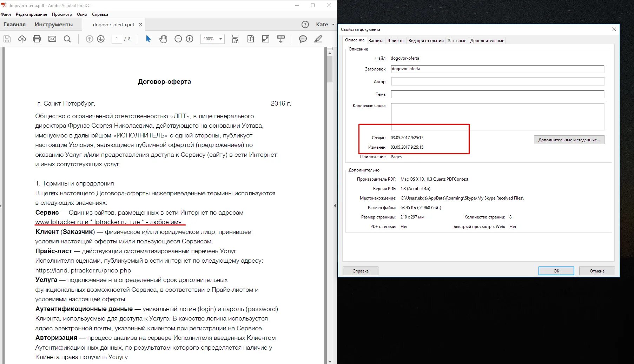The height and width of the screenshot is (364, 634).
Task: Click the read mode toolbar icon
Action: [281, 39]
